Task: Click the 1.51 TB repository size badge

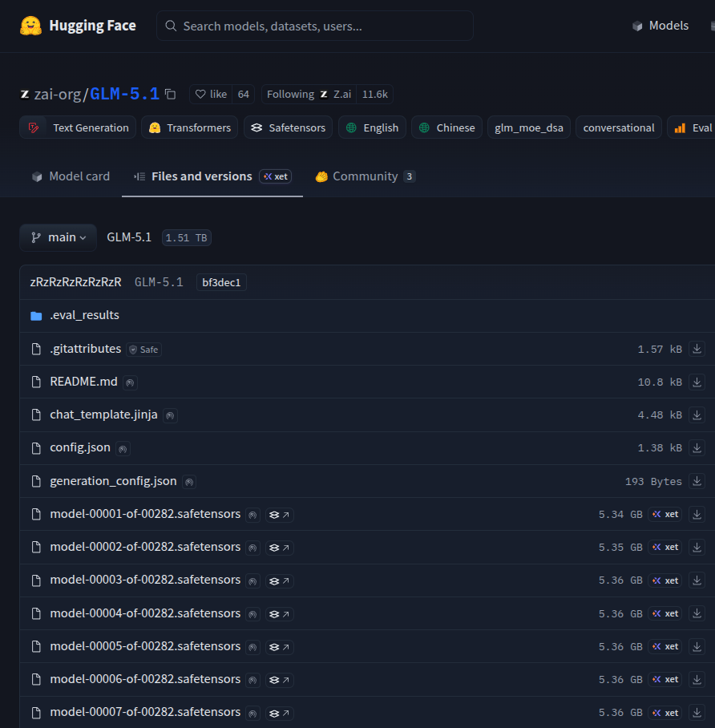Action: [x=187, y=237]
